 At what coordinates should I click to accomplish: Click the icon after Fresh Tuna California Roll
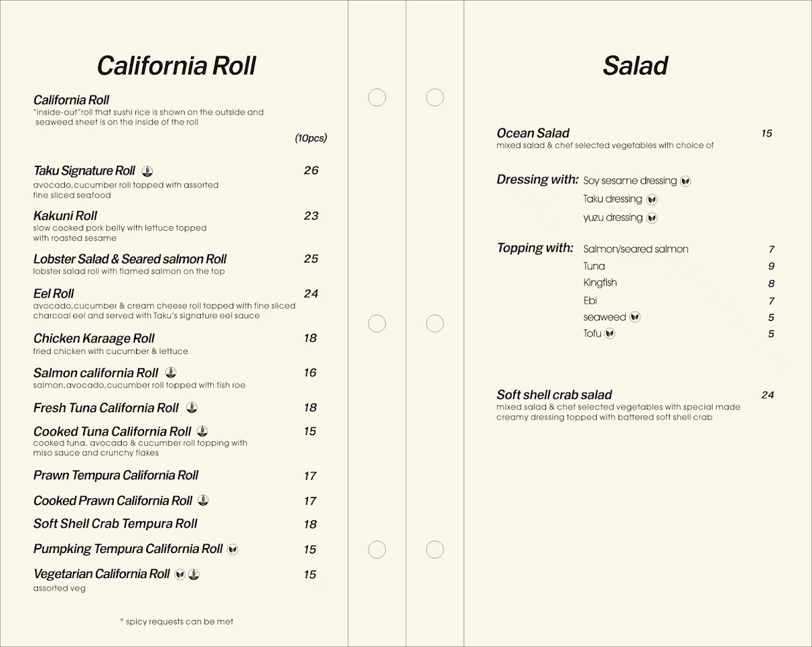point(192,407)
